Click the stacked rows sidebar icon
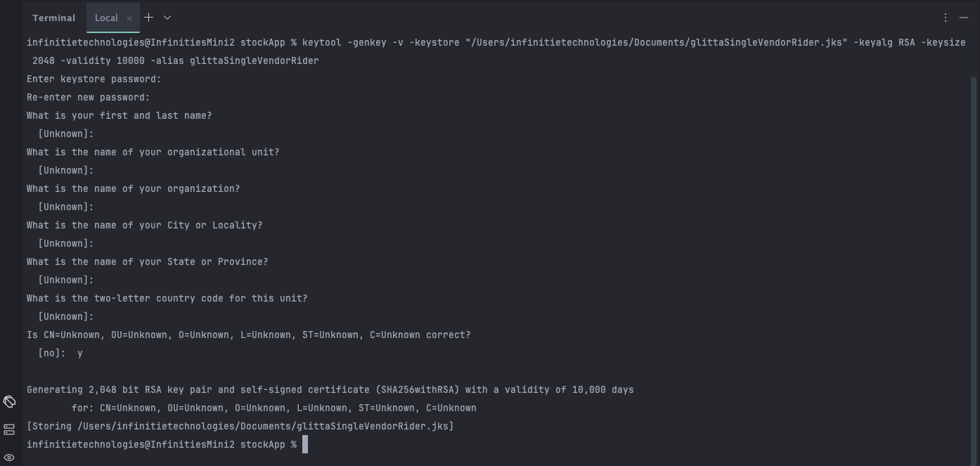980x466 pixels. (9, 429)
